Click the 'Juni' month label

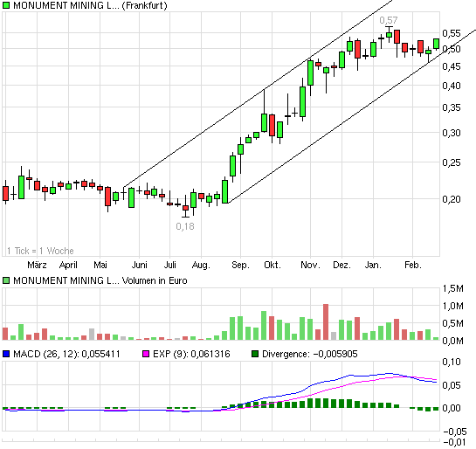pos(140,265)
